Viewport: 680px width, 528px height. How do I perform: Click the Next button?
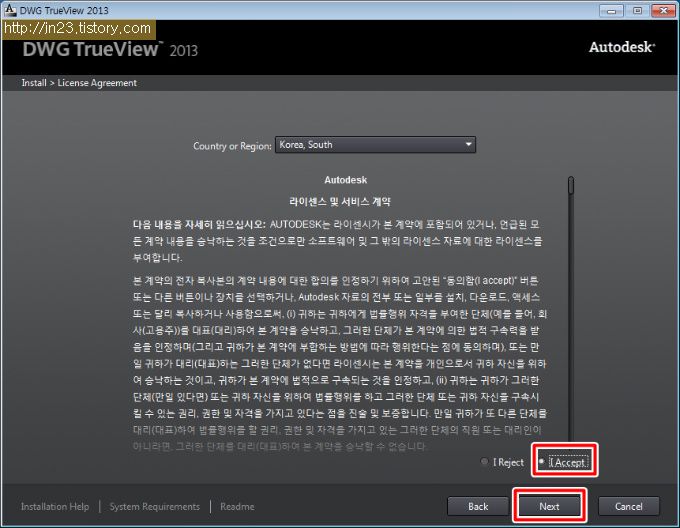coord(549,506)
